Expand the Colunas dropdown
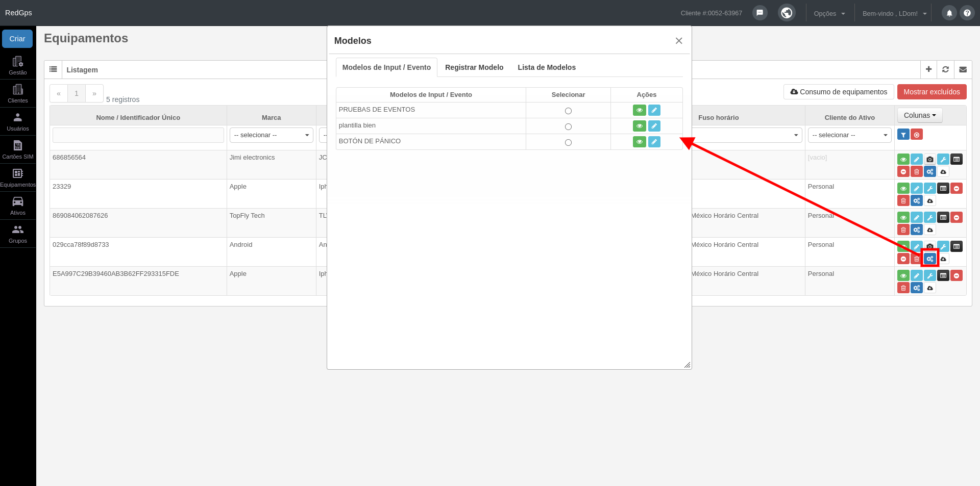This screenshot has width=980, height=486. [920, 115]
